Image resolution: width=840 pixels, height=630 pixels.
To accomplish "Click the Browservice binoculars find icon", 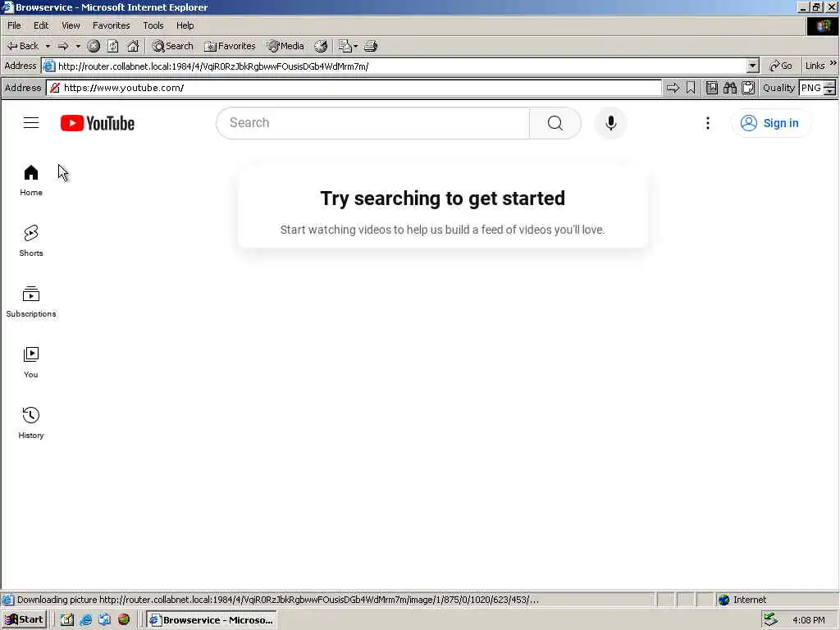I will pos(729,88).
